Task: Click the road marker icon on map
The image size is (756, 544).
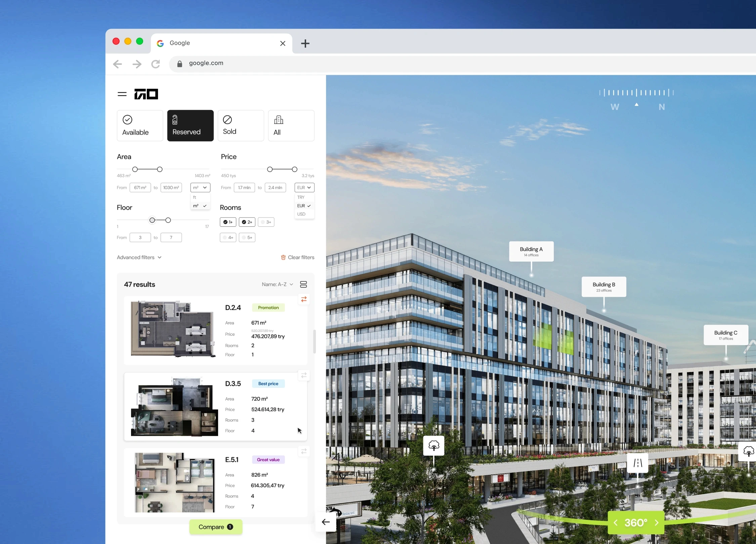Action: point(637,463)
